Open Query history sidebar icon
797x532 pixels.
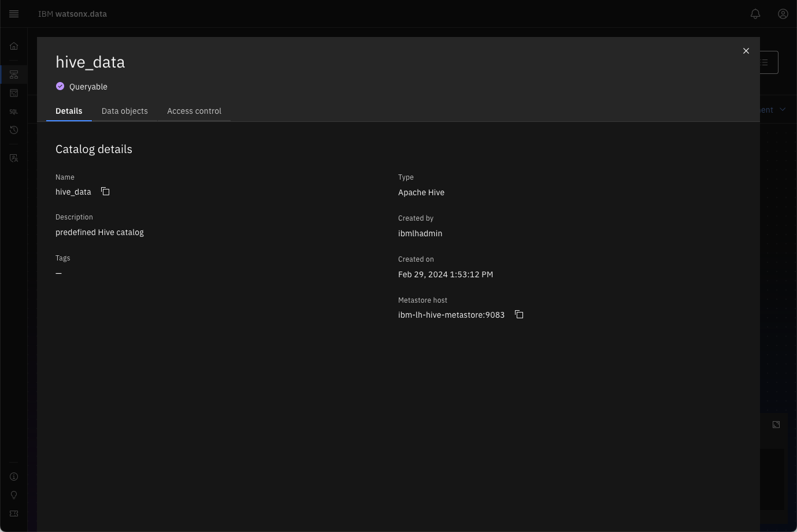click(14, 130)
